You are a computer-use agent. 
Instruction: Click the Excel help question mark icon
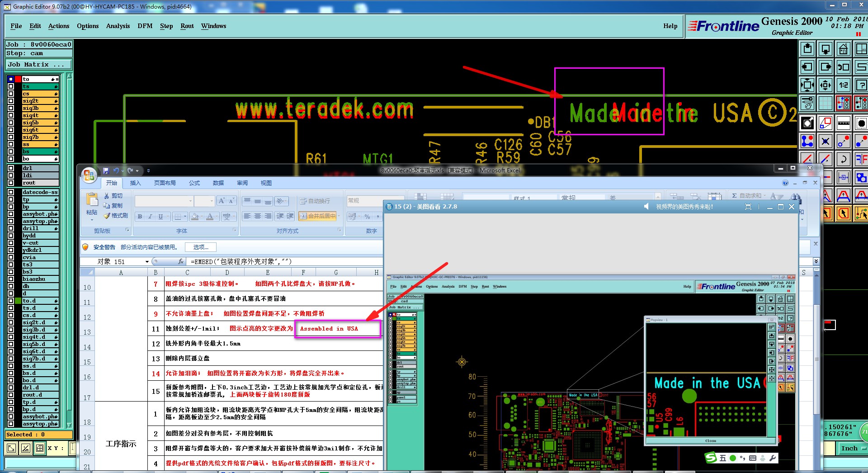click(785, 183)
